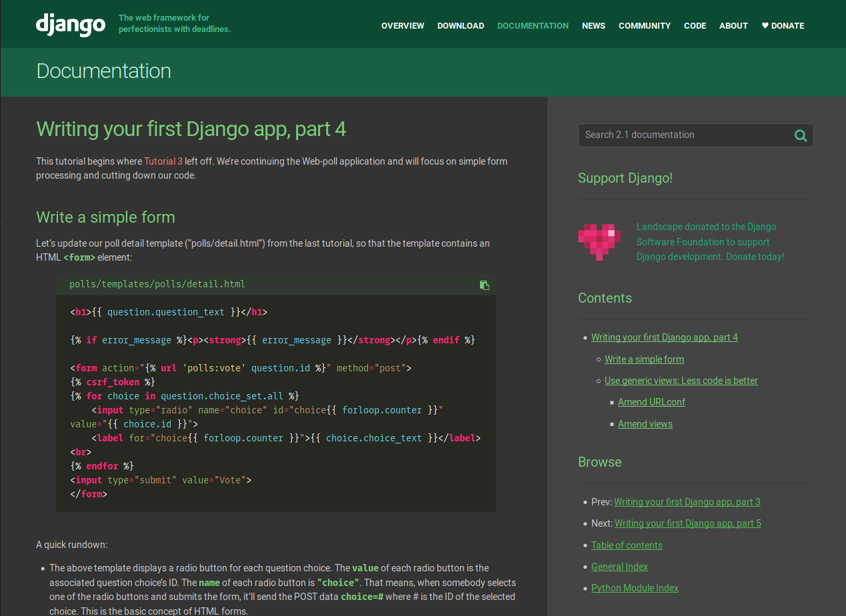846x616 pixels.
Task: Open the Table of contents link
Action: pyautogui.click(x=627, y=545)
